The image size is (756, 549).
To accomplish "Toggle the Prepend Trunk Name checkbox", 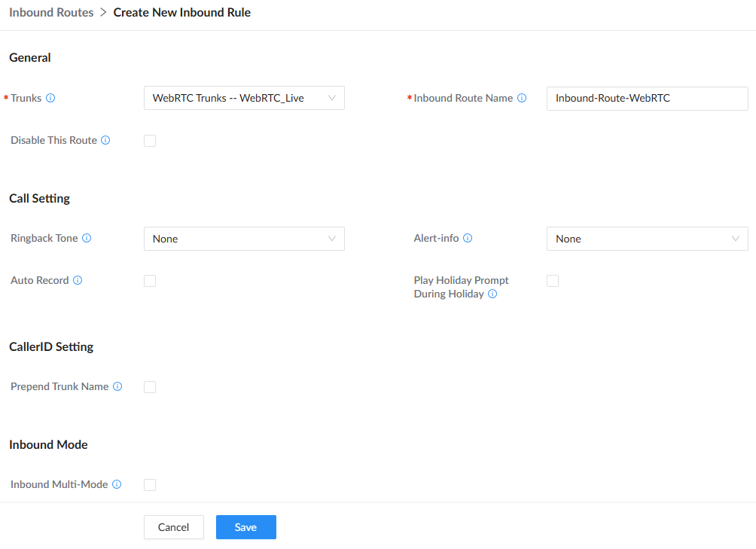I will [150, 387].
